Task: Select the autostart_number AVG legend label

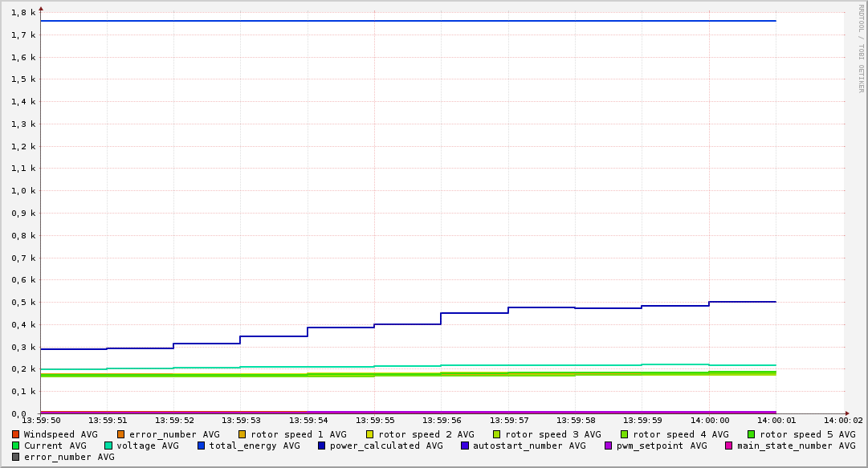Action: pos(529,446)
